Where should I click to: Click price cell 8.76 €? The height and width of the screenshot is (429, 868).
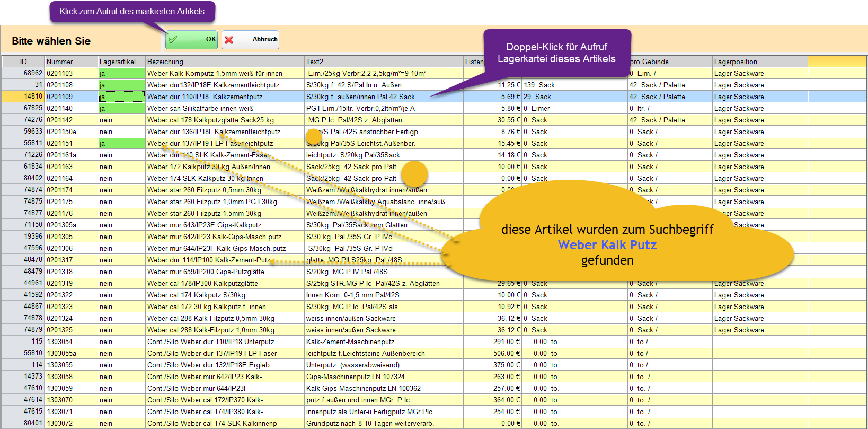(492, 132)
